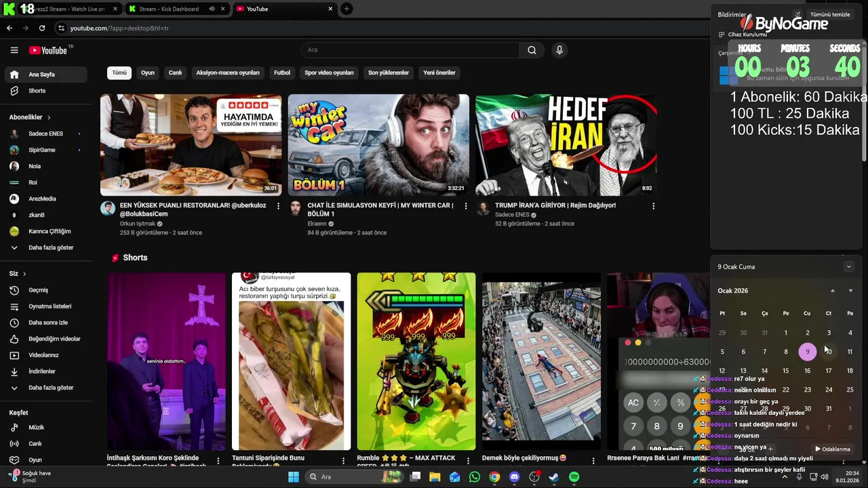Viewport: 868px width, 488px height.
Task: Open Steam from the taskbar
Action: point(554,477)
